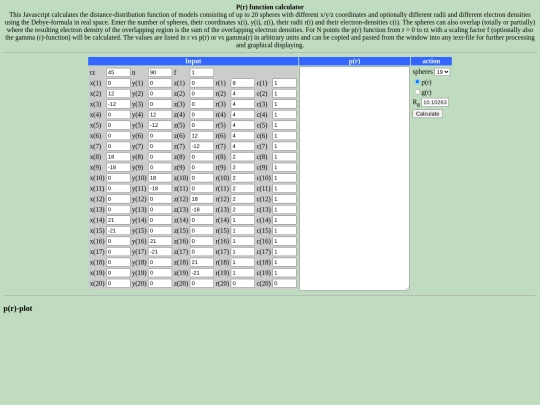Click the z(13) field containing -18
Image resolution: width=540 pixels, height=405 pixels.
[201, 209]
